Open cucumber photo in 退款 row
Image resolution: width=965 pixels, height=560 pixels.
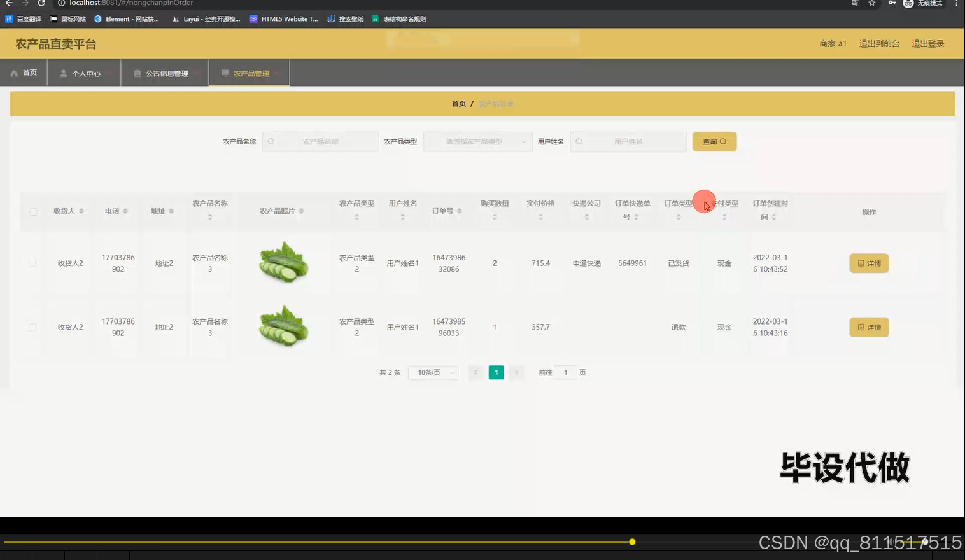click(x=284, y=326)
